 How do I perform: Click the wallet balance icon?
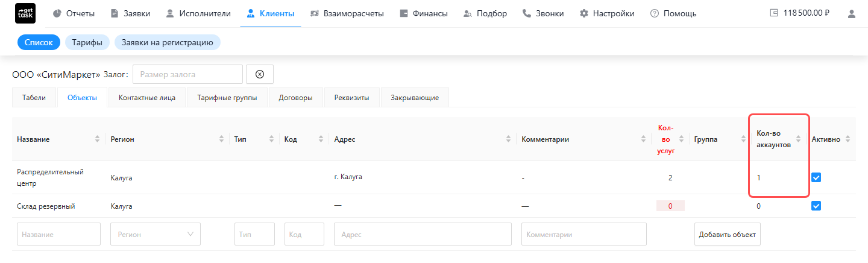coord(774,13)
